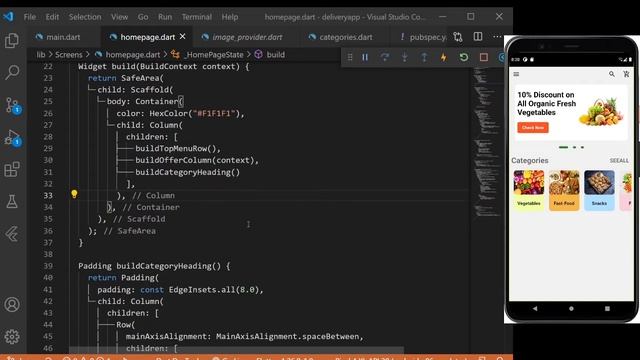
Task: Open the Edit menu
Action: click(52, 17)
